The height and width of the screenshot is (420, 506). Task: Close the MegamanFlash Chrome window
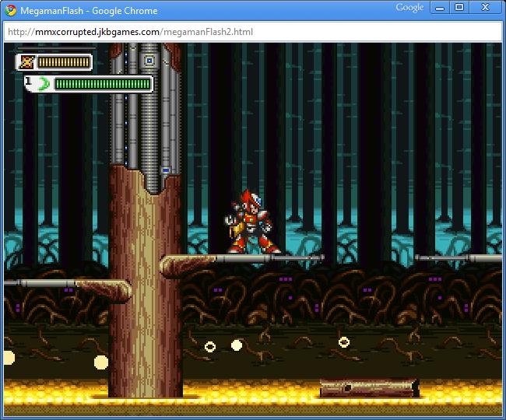[485, 8]
